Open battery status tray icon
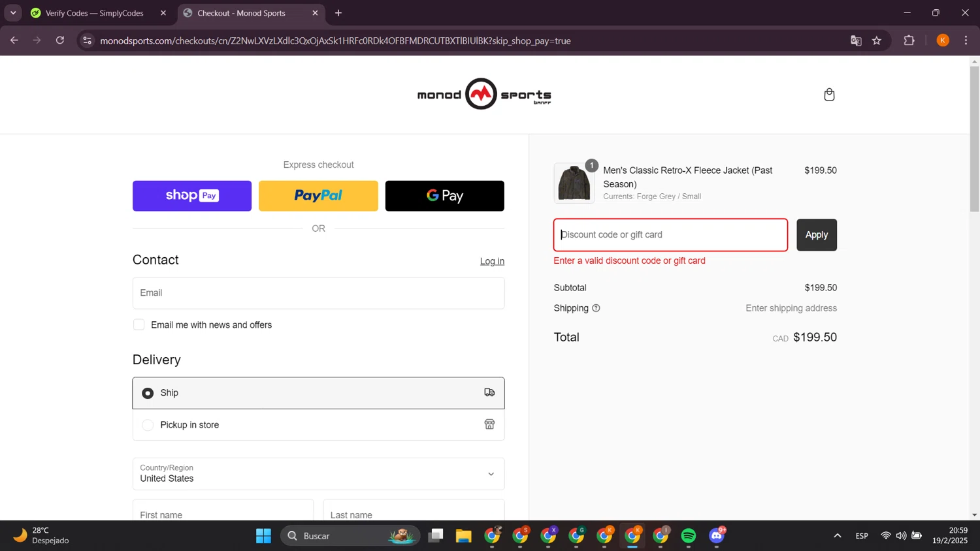This screenshot has height=551, width=980. tap(917, 536)
